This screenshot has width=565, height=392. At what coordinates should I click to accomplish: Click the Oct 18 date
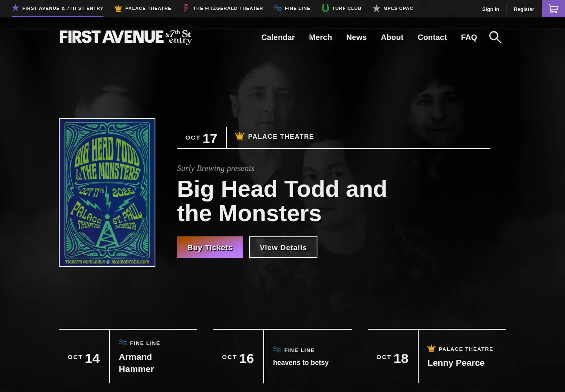(392, 358)
